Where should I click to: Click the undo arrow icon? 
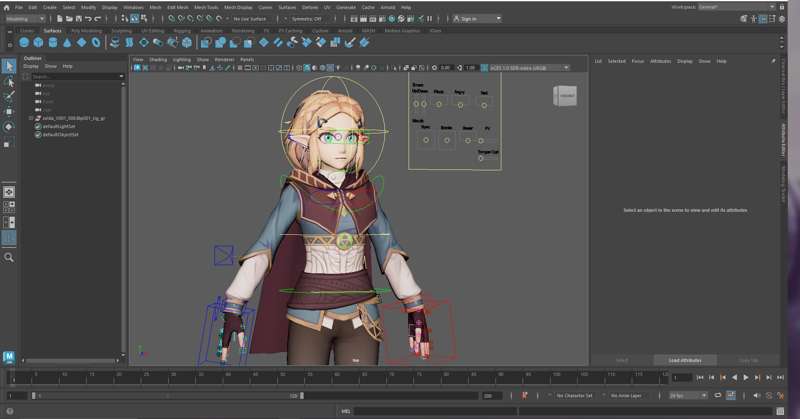pos(88,19)
